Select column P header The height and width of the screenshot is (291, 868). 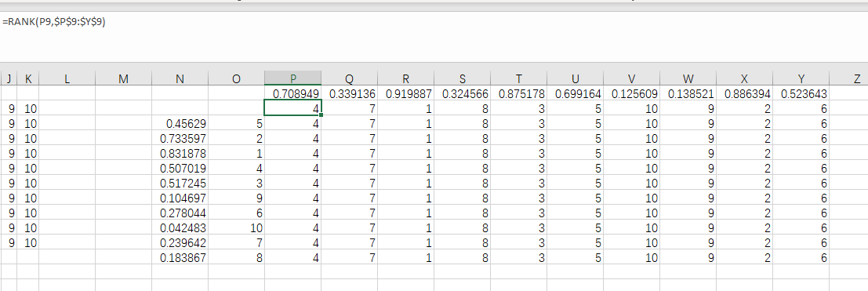[x=292, y=78]
